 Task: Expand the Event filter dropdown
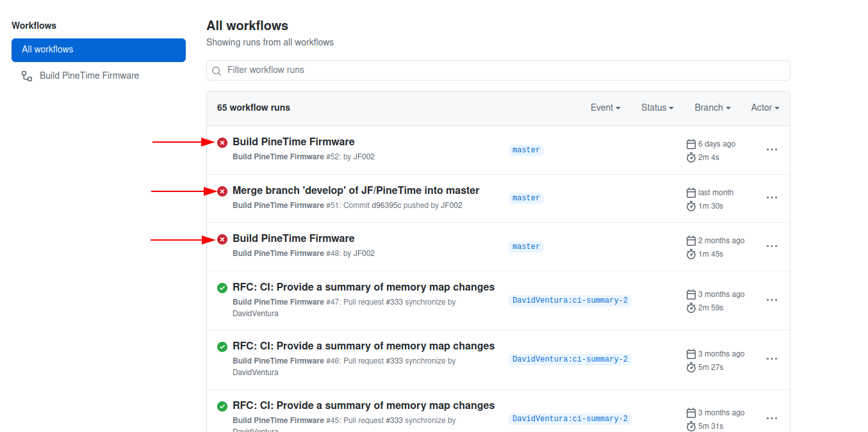click(x=605, y=108)
